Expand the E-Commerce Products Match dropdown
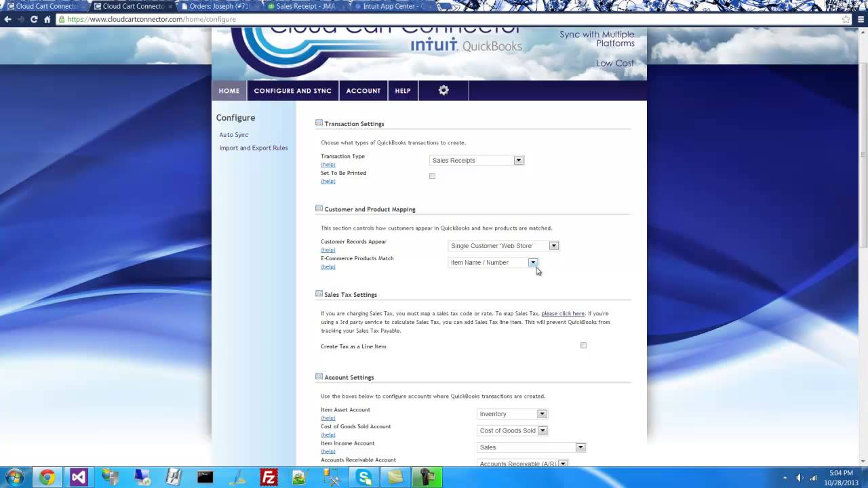This screenshot has height=488, width=868. click(493, 262)
